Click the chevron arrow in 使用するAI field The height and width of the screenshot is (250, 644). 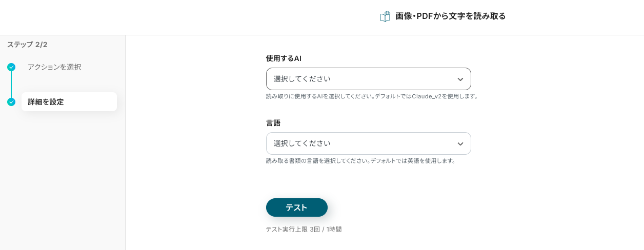(460, 79)
